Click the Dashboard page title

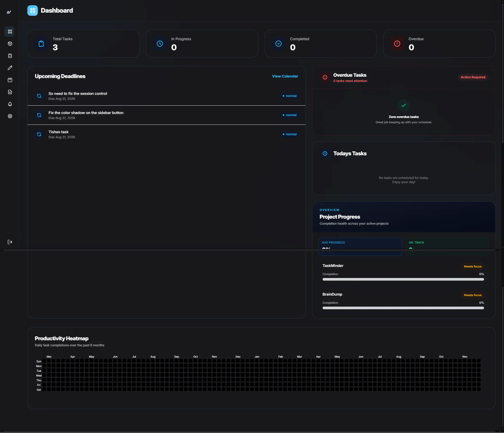[57, 11]
